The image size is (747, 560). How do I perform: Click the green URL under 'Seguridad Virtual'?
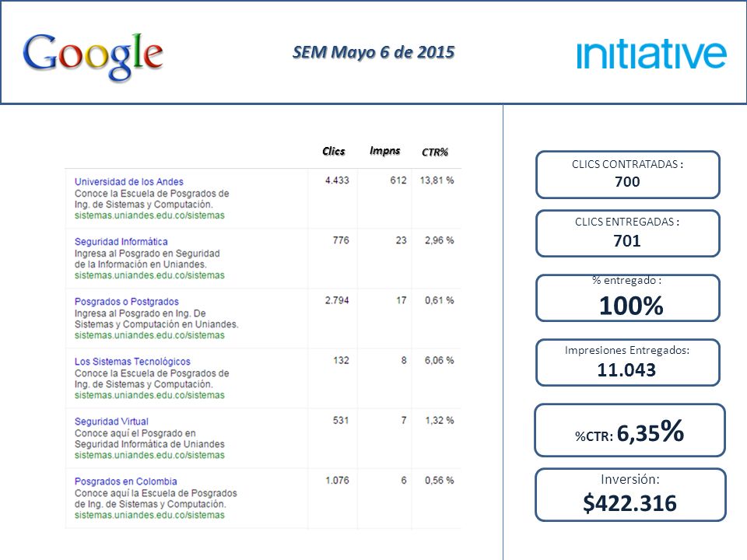click(149, 456)
